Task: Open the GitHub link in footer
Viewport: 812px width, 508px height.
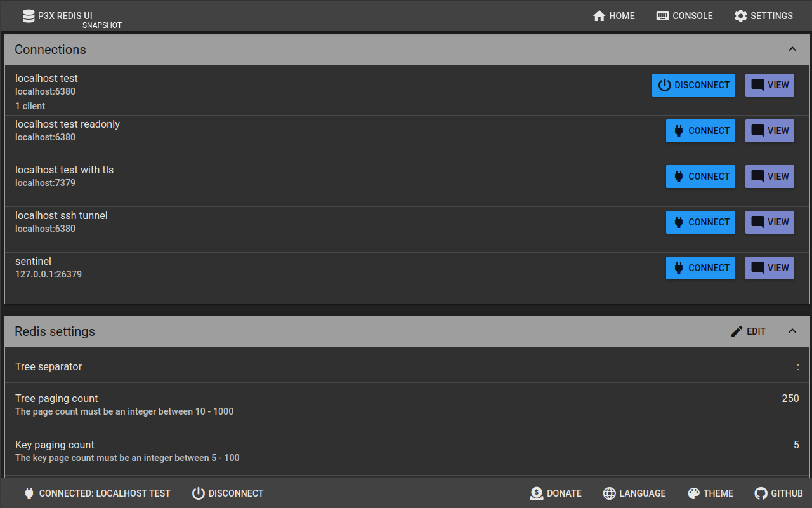Action: coord(778,493)
